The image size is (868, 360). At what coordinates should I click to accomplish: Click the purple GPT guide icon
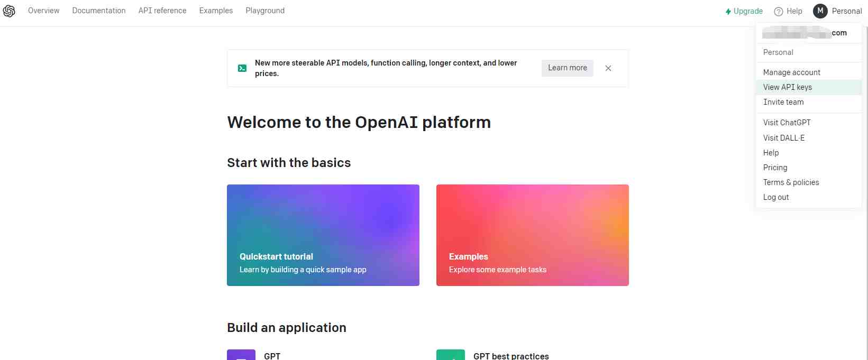(241, 355)
